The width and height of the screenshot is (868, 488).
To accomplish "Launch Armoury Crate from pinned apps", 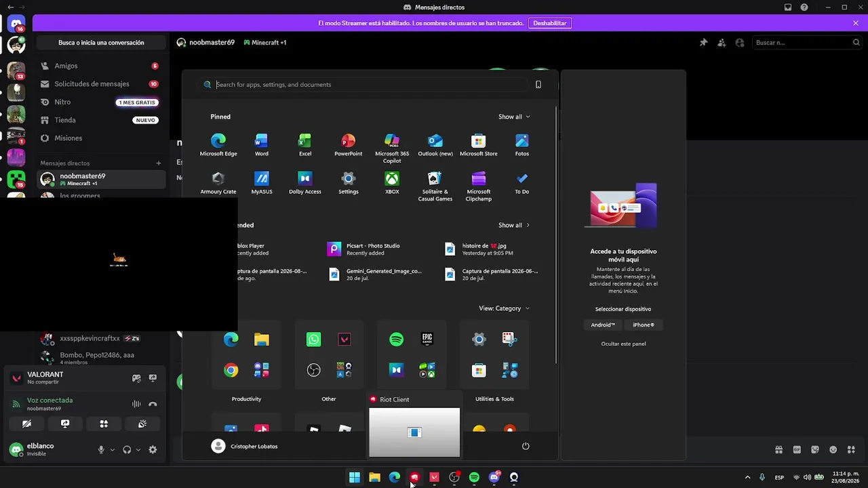I will click(218, 183).
